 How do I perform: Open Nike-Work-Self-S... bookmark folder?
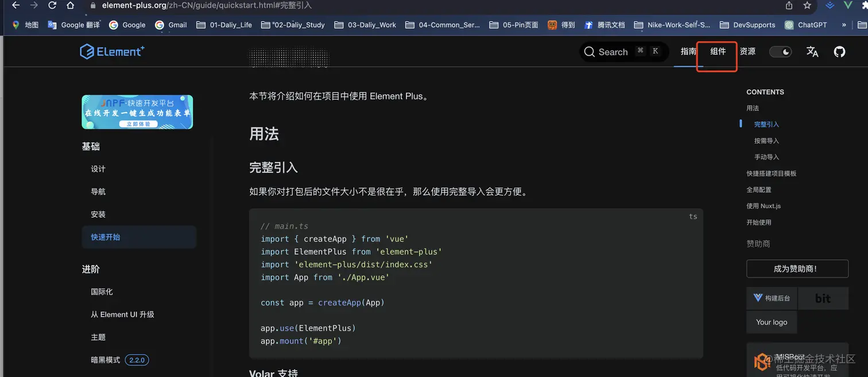tap(672, 25)
